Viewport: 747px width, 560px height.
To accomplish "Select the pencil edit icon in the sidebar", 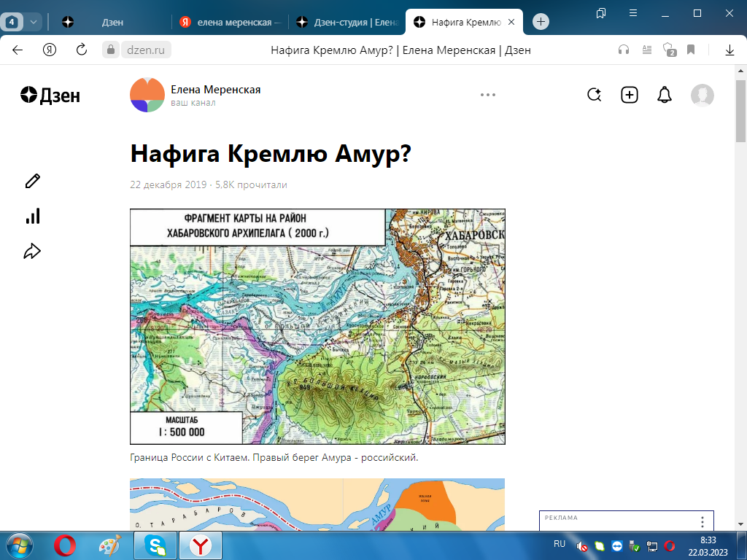I will coord(31,180).
